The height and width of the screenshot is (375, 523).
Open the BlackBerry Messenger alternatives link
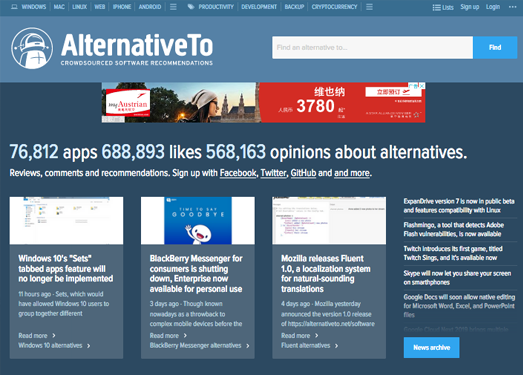pos(195,345)
